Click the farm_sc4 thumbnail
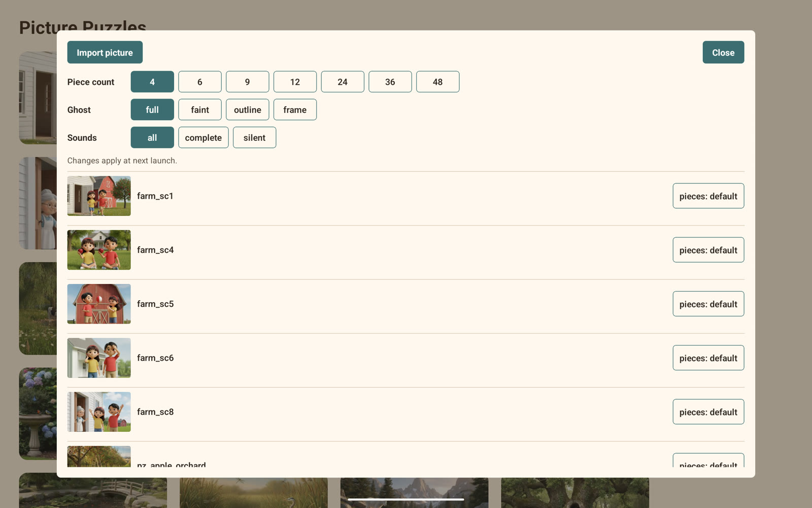Viewport: 812px width, 508px height. point(99,250)
